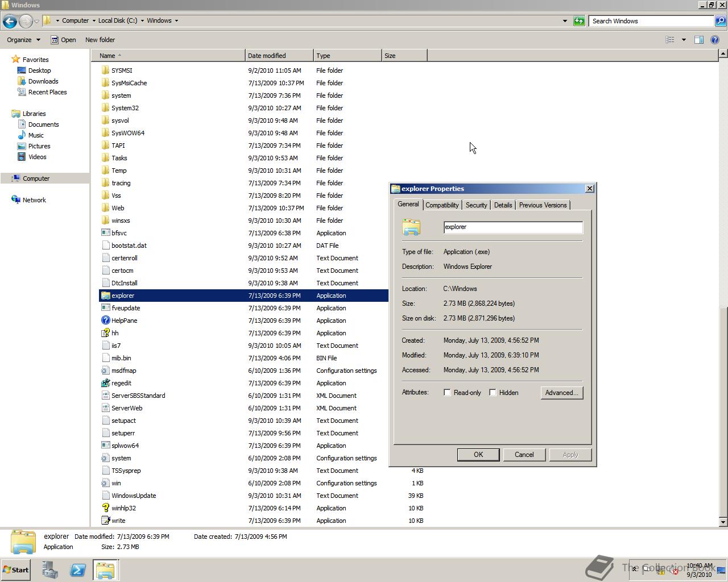Click the file list scrollbar down arrow
The height and width of the screenshot is (582, 728).
point(723,522)
